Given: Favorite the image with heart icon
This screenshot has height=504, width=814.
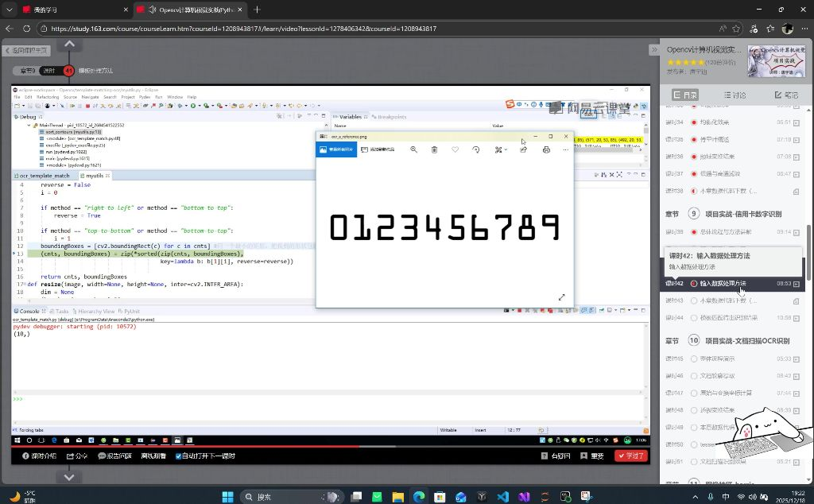Looking at the screenshot, I should [455, 149].
